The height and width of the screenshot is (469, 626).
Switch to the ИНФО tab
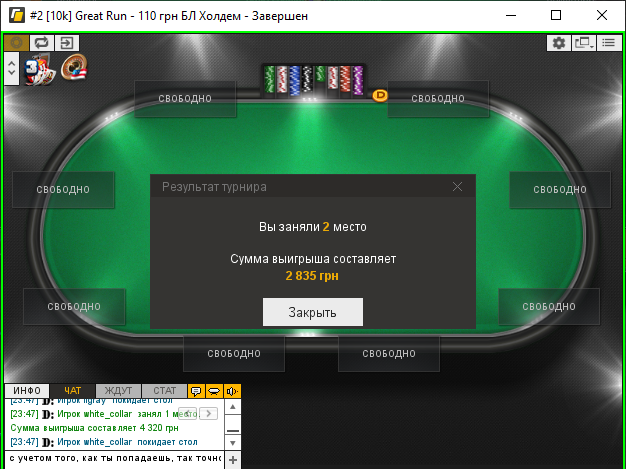(x=27, y=391)
